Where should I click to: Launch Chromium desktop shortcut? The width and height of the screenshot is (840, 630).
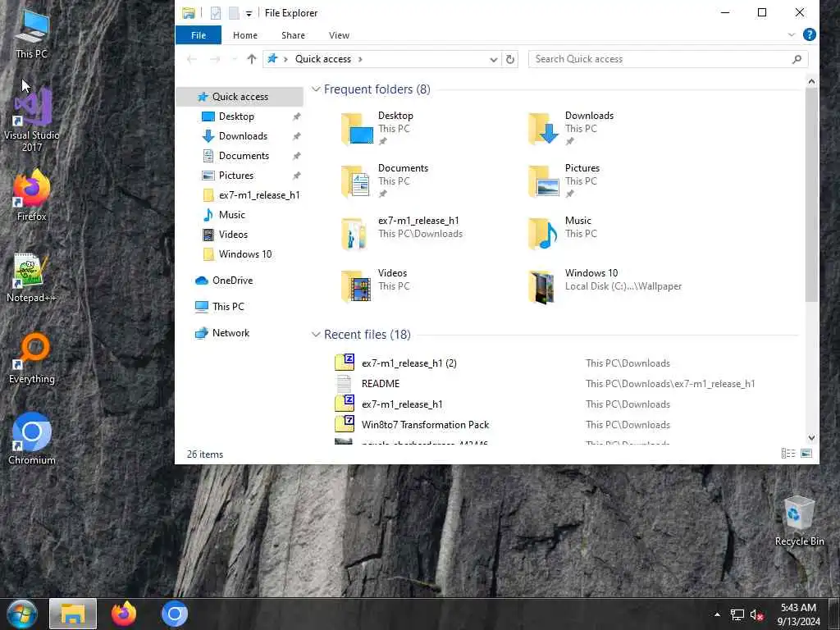point(32,440)
